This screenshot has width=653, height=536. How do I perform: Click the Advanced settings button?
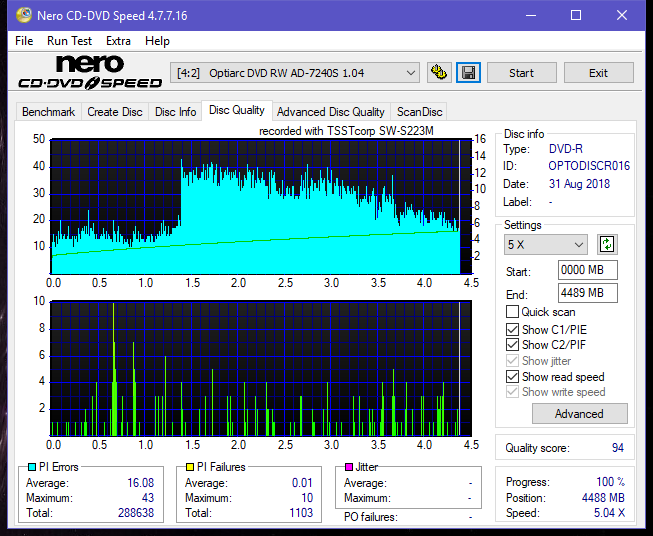(x=579, y=414)
